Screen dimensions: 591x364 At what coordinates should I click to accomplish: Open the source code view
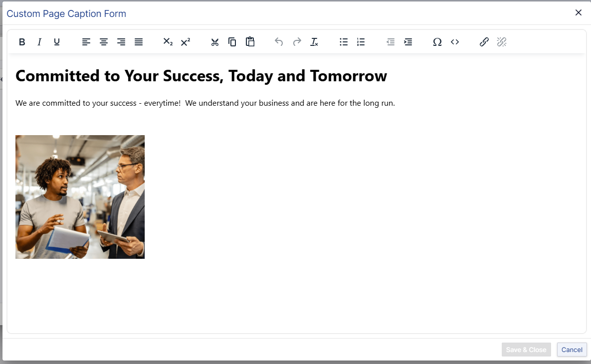tap(454, 42)
